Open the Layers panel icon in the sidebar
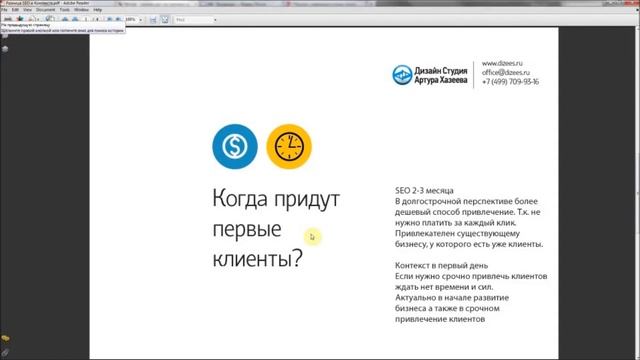The image size is (640, 360). tap(5, 49)
